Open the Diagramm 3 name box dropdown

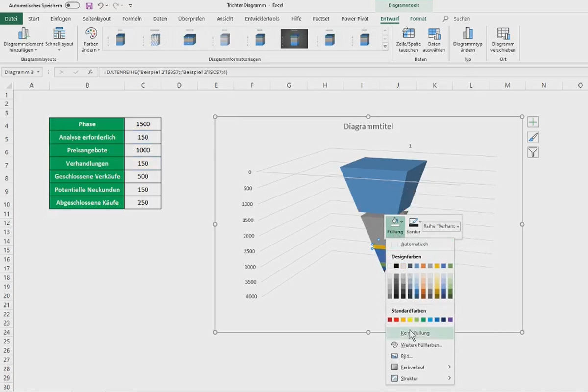click(x=38, y=72)
